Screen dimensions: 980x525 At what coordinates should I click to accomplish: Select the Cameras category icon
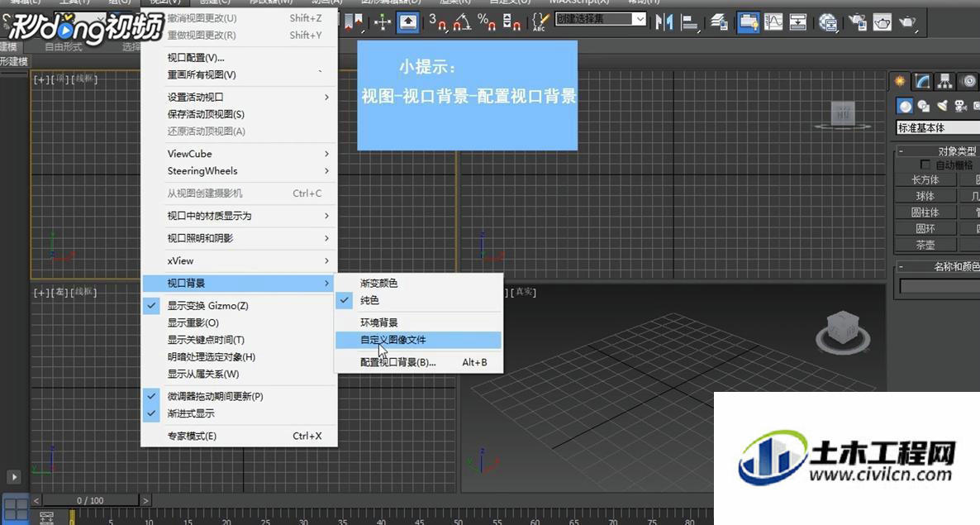[x=961, y=106]
